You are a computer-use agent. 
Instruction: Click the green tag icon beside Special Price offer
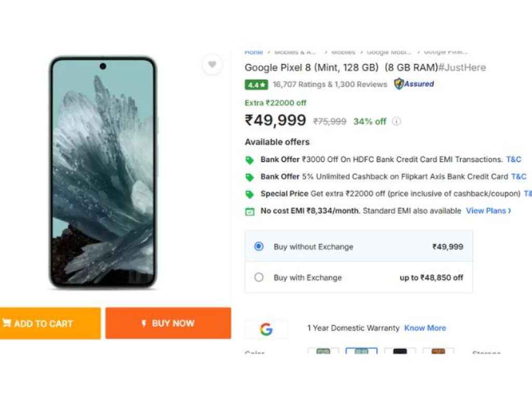(x=250, y=193)
